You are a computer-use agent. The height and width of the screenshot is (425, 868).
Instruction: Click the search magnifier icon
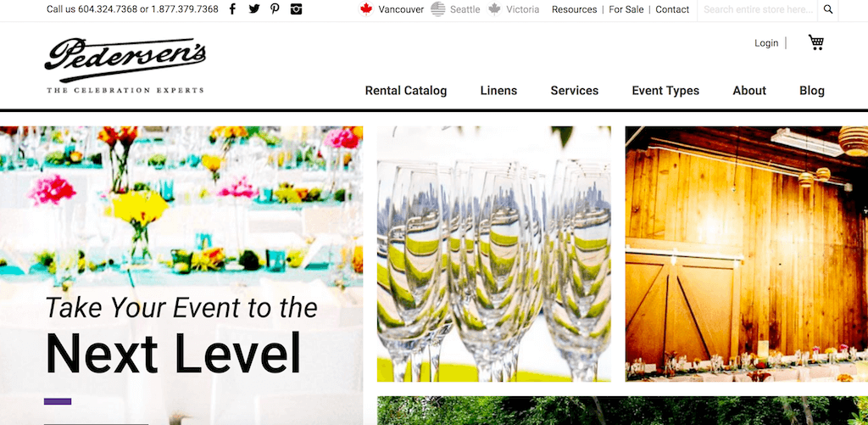click(x=828, y=9)
